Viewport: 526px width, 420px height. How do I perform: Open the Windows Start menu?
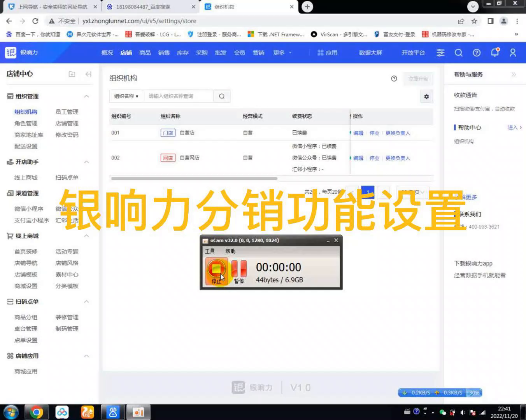11,412
